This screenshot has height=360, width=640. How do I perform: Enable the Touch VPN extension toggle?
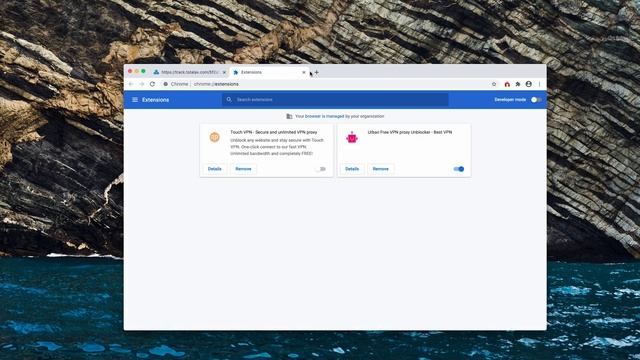point(321,169)
